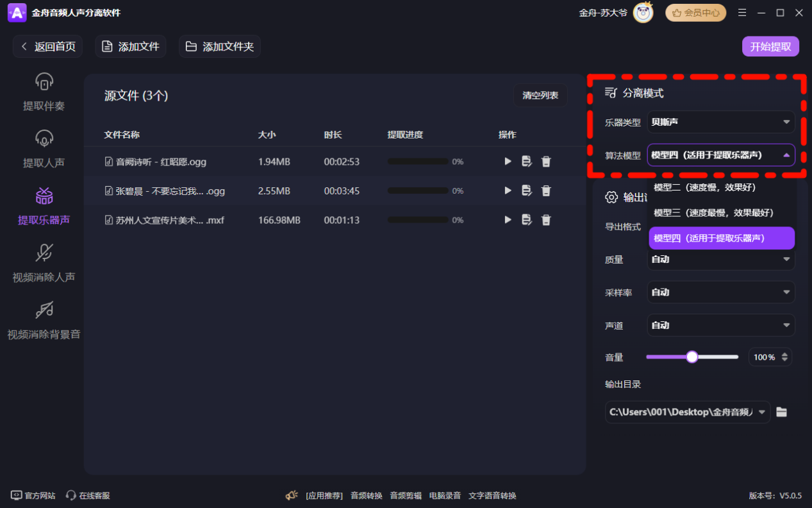Select 模型四（适用于提取乐器声）option
Image resolution: width=812 pixels, height=508 pixels.
[x=722, y=238]
